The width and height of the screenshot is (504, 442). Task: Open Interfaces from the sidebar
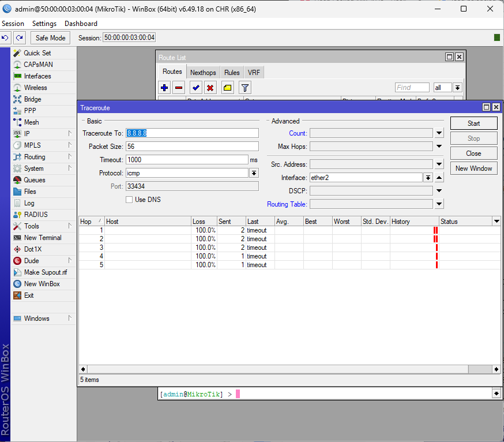click(37, 76)
